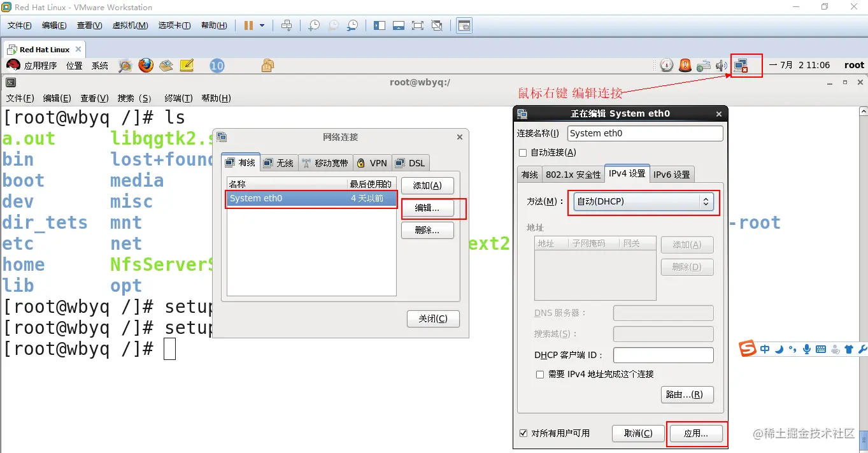Click the 取消(C) button

coord(638,433)
